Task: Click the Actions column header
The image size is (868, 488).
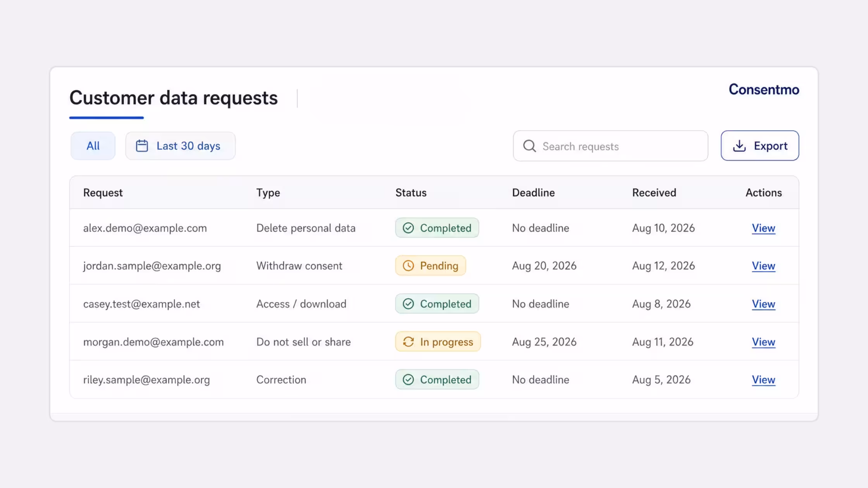Action: [763, 193]
